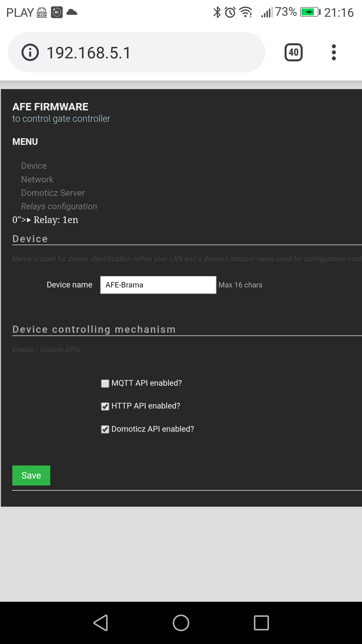
Task: Focus the Device name input field
Action: 158,285
